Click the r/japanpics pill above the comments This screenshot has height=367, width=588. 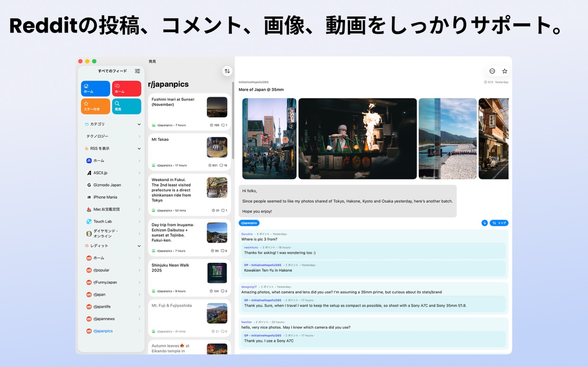click(249, 222)
